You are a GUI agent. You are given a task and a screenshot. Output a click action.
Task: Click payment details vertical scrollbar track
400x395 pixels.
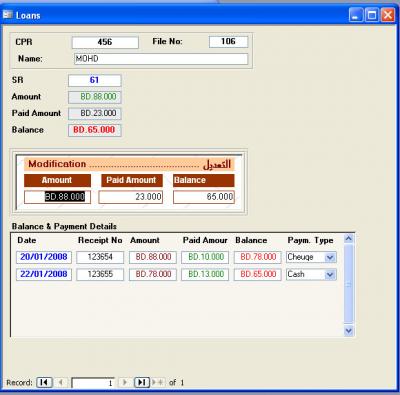point(348,284)
